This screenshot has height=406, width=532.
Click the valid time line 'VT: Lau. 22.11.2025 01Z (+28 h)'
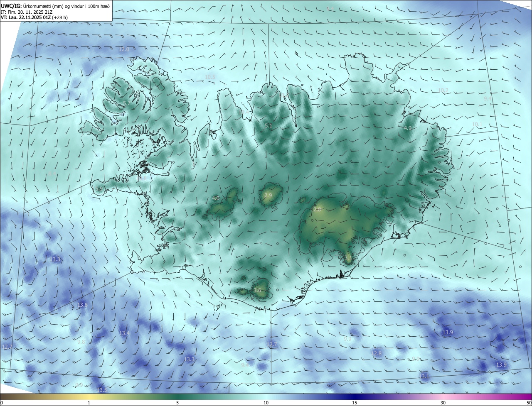click(x=34, y=17)
